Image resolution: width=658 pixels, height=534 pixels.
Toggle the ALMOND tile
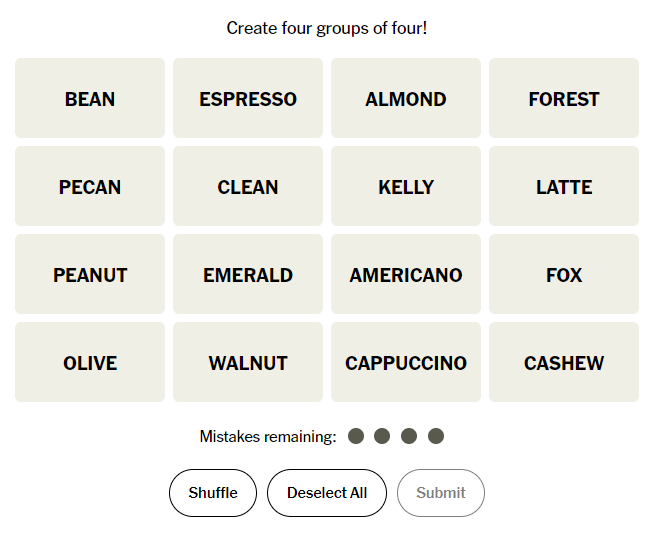[406, 98]
